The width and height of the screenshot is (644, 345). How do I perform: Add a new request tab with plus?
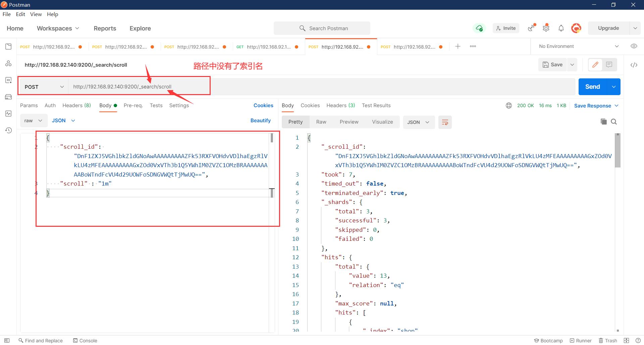point(458,46)
